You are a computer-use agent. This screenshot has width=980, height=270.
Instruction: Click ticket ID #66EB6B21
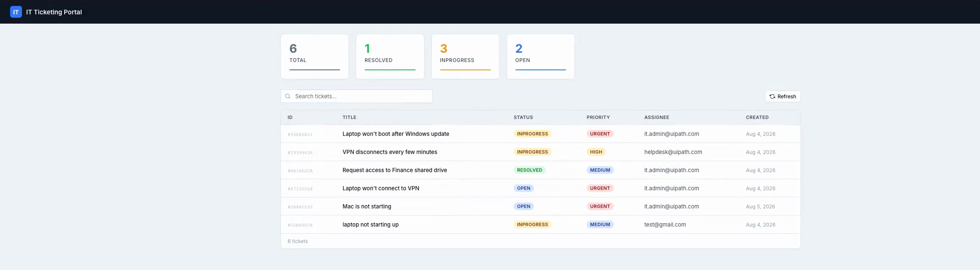point(300,135)
